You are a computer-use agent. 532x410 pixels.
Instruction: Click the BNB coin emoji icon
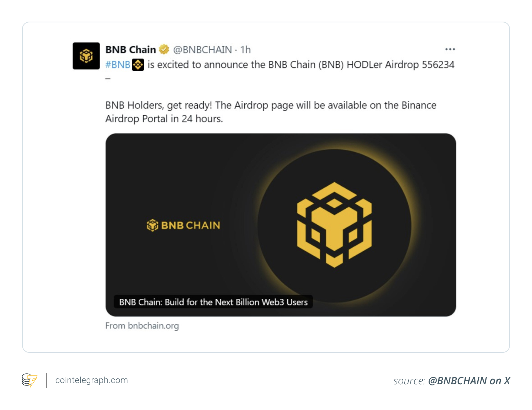(138, 65)
